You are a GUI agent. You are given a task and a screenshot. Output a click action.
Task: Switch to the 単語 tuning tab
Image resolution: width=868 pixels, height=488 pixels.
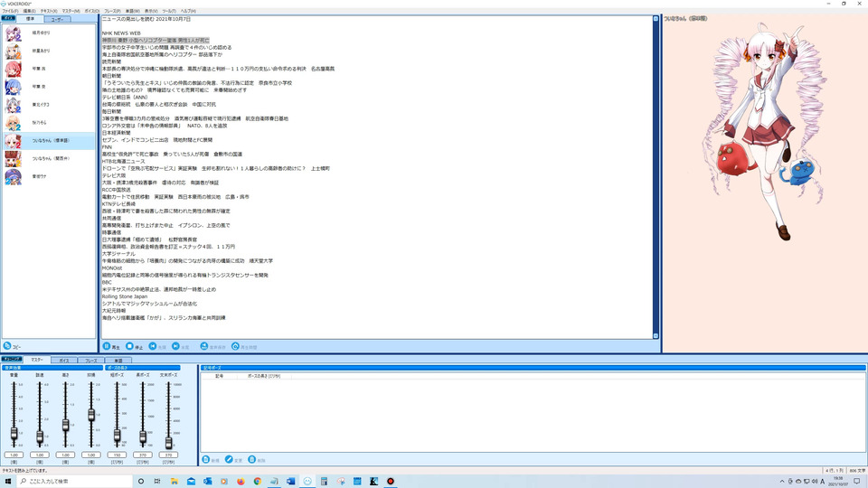[x=118, y=361]
